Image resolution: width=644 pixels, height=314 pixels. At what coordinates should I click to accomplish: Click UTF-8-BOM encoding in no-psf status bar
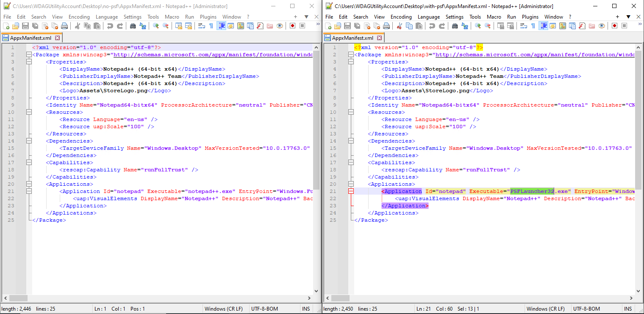pos(264,309)
